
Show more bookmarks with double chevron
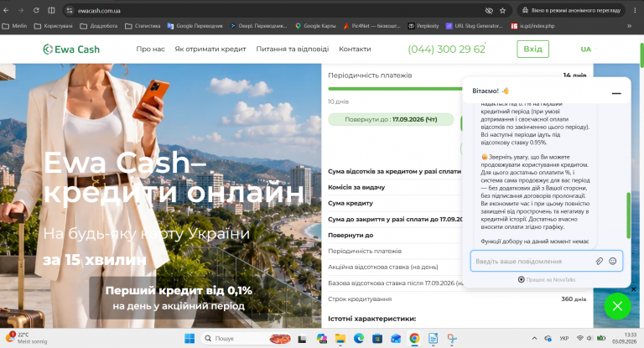(629, 26)
